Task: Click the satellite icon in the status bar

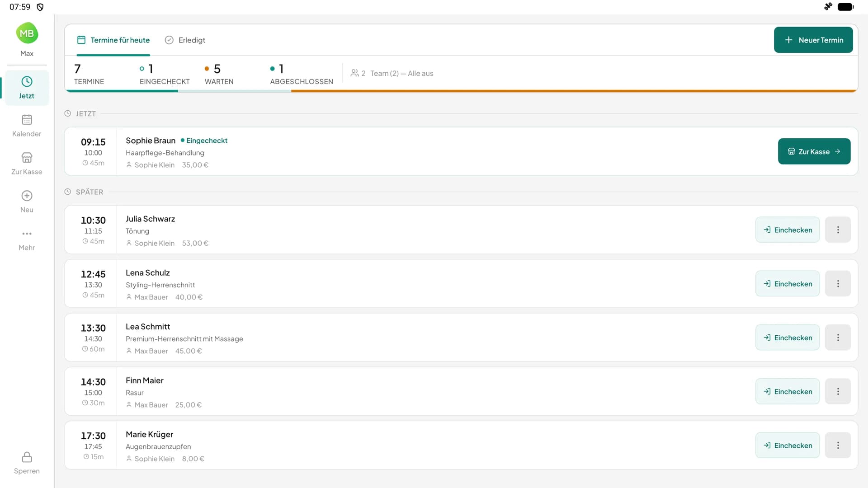Action: pyautogui.click(x=828, y=6)
